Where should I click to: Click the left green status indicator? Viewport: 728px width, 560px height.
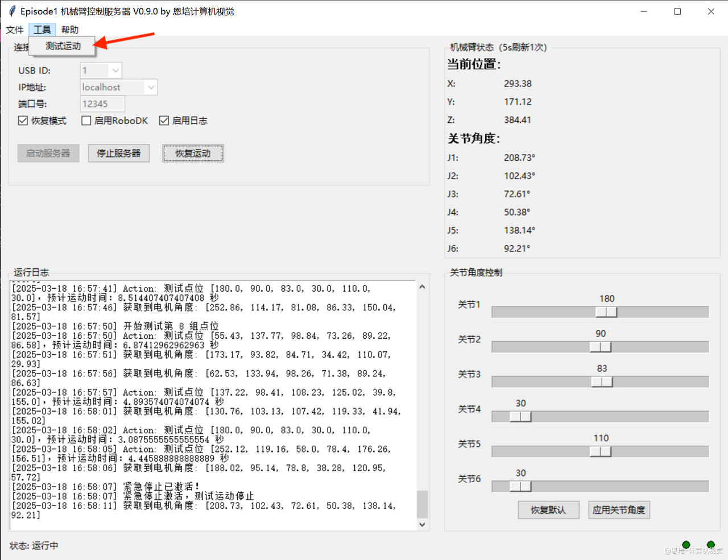[686, 545]
